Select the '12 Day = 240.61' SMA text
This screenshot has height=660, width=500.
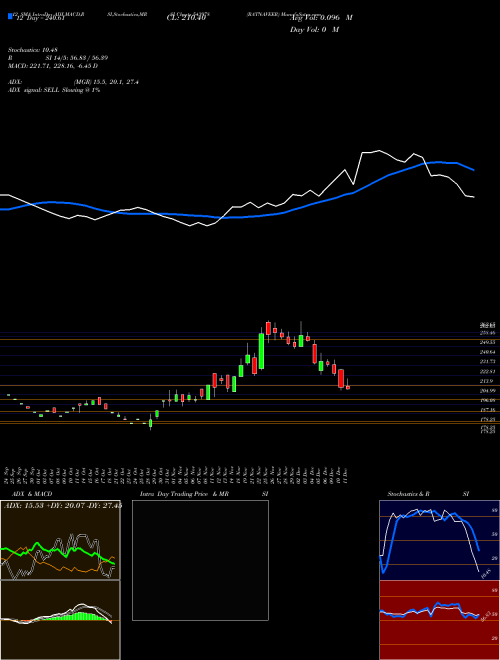tap(40, 18)
